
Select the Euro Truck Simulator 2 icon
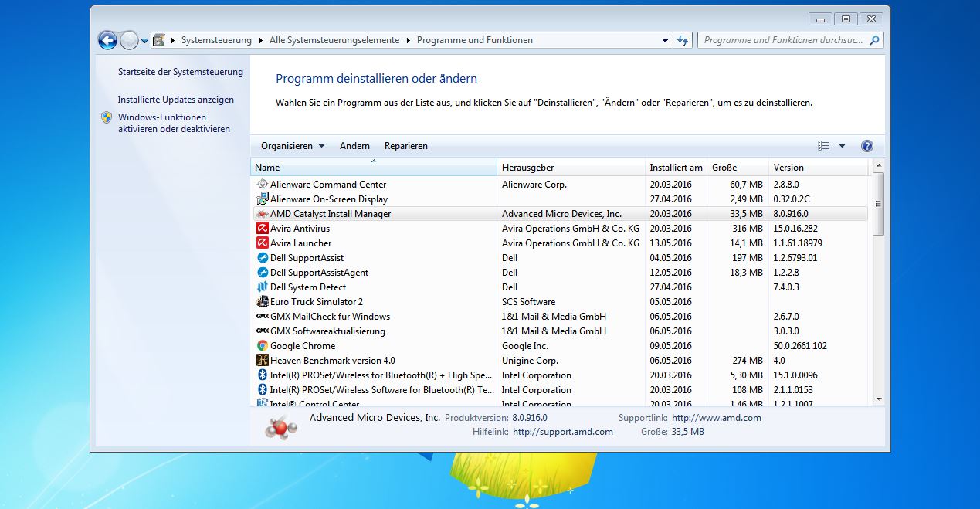262,302
